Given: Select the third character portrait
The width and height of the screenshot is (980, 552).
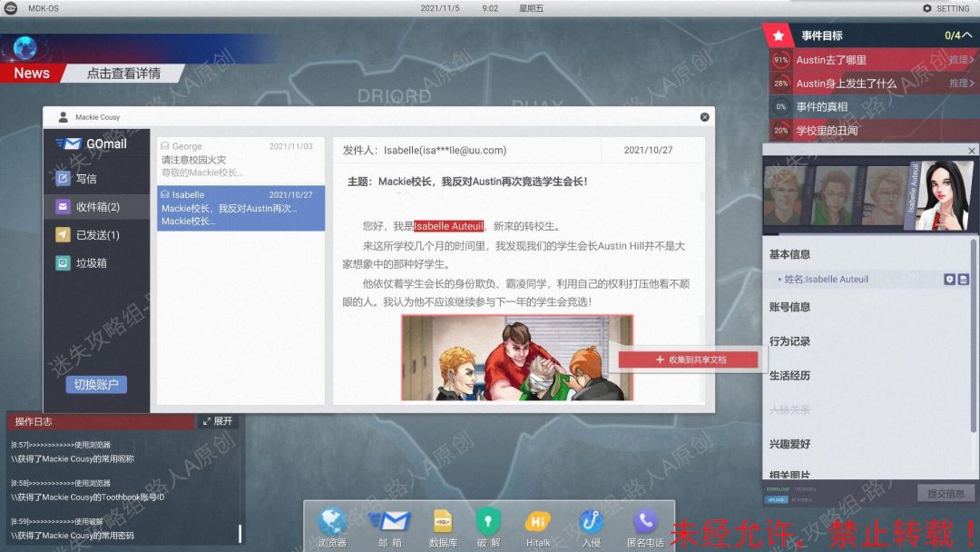Looking at the screenshot, I should pyautogui.click(x=883, y=197).
